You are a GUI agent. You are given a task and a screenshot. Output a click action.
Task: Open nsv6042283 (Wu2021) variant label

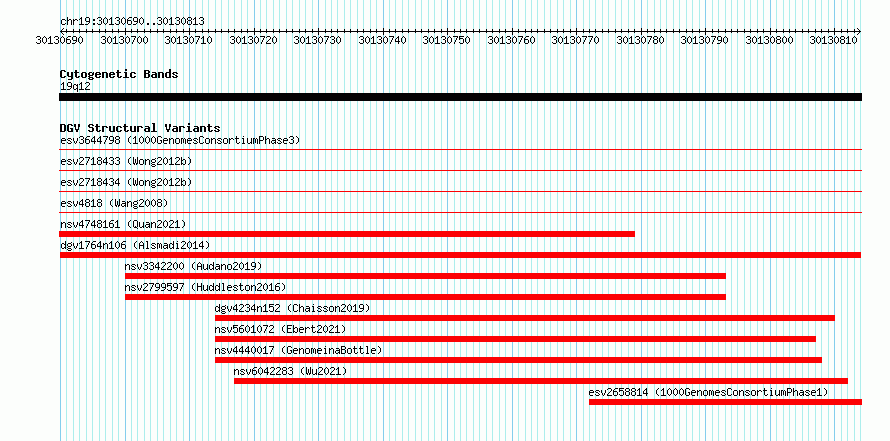(290, 371)
